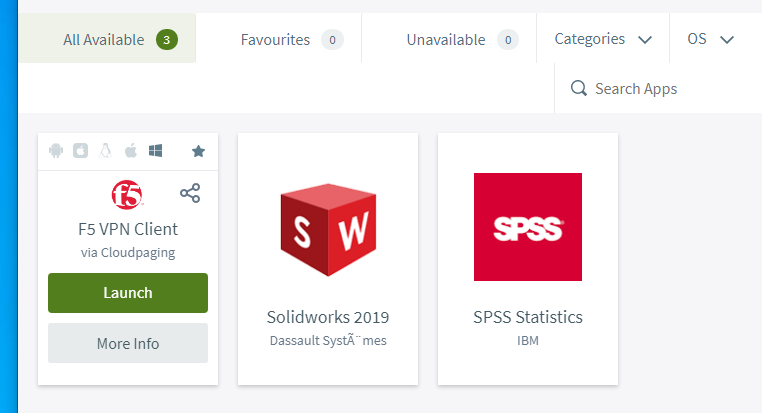Open the SPSS Statistics app tile
This screenshot has height=413, width=762.
pos(528,258)
